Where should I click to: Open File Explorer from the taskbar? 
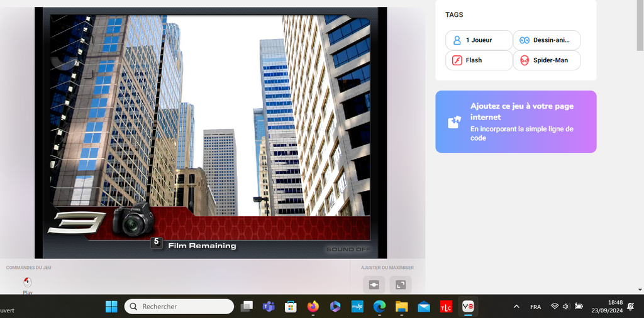(x=401, y=307)
